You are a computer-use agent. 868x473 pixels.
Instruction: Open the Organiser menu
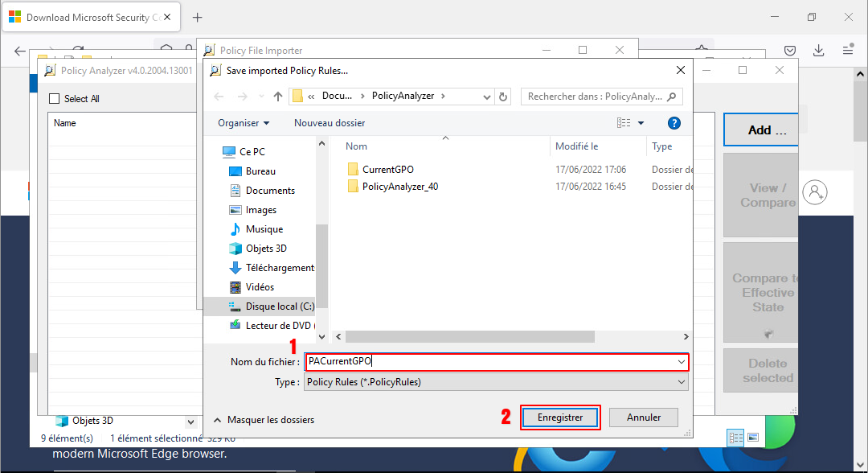point(244,123)
